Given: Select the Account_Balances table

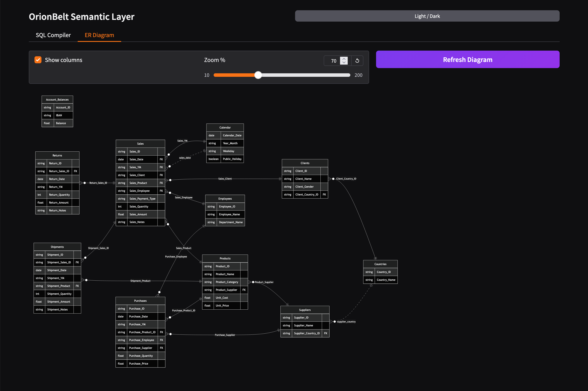Looking at the screenshot, I should click(x=57, y=99).
